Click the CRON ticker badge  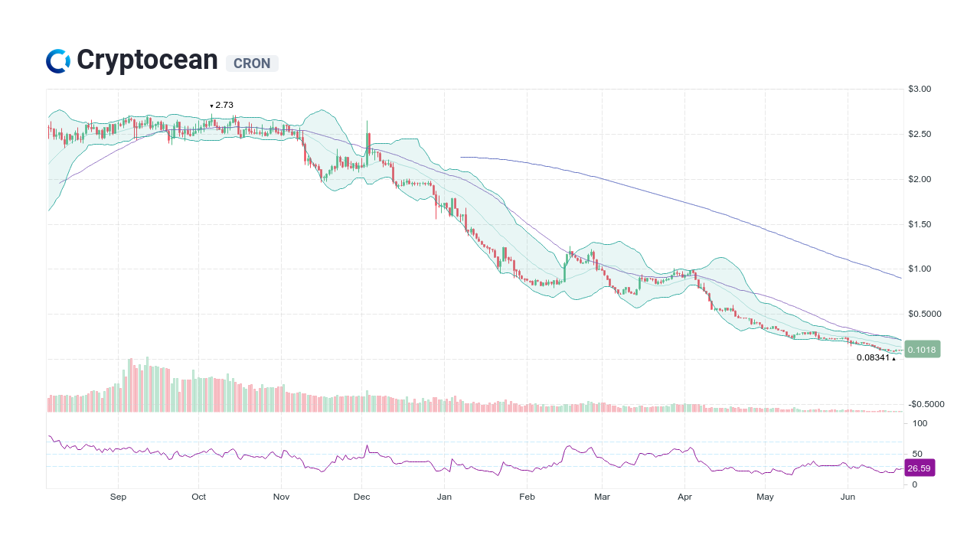pos(251,64)
